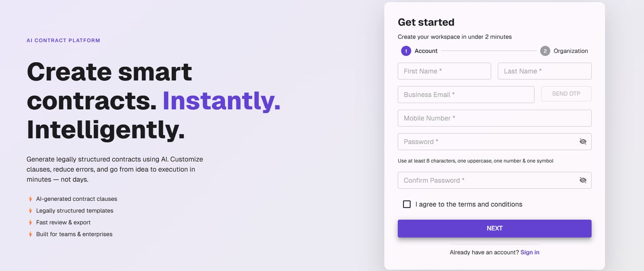Viewport: 644px width, 271px height.
Task: Click the Mobile Number input
Action: pos(494,118)
